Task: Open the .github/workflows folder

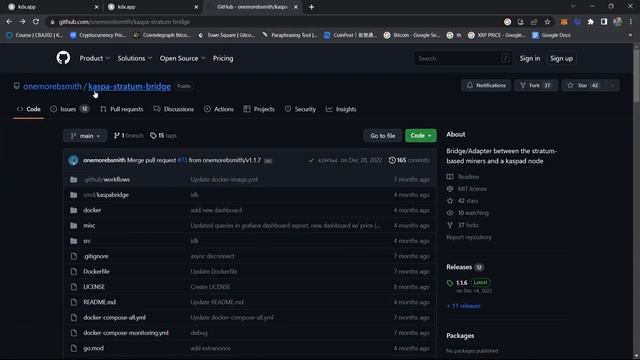Action: click(x=107, y=180)
